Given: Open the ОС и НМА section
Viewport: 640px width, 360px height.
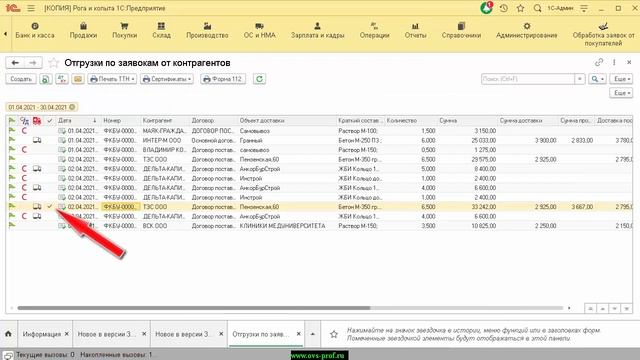Looking at the screenshot, I should tap(260, 31).
